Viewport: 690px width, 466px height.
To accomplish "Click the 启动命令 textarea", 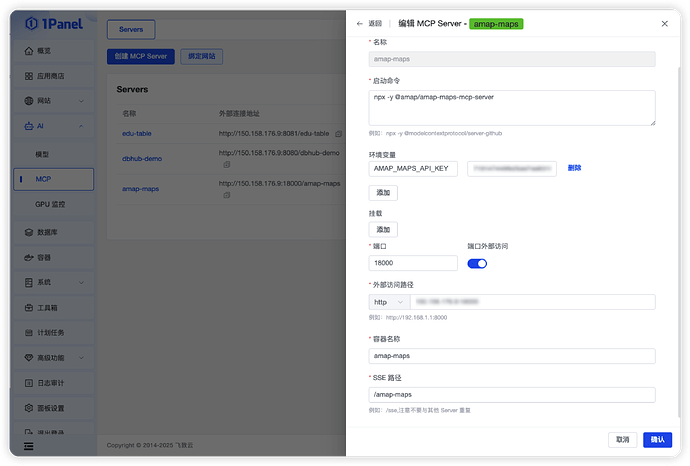I will tap(512, 108).
